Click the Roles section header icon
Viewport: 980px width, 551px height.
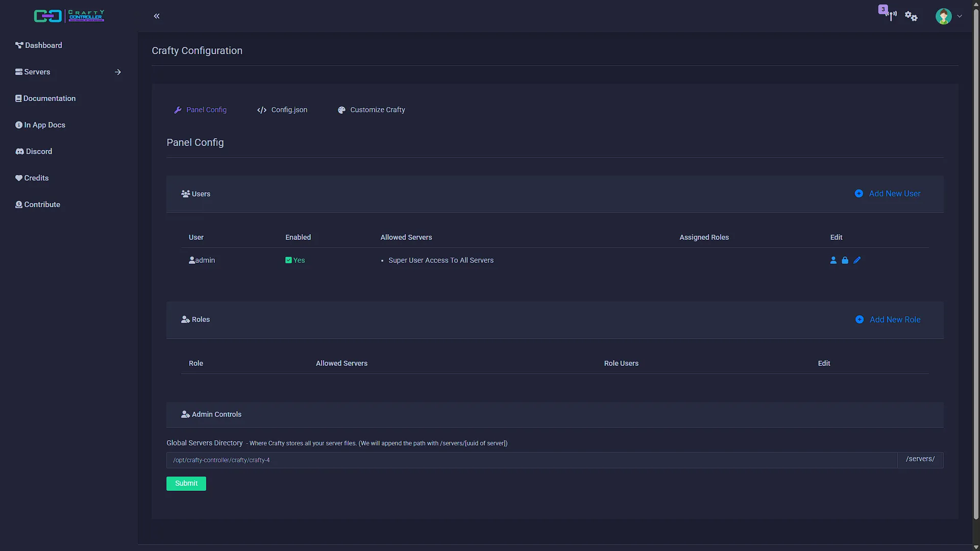(186, 319)
